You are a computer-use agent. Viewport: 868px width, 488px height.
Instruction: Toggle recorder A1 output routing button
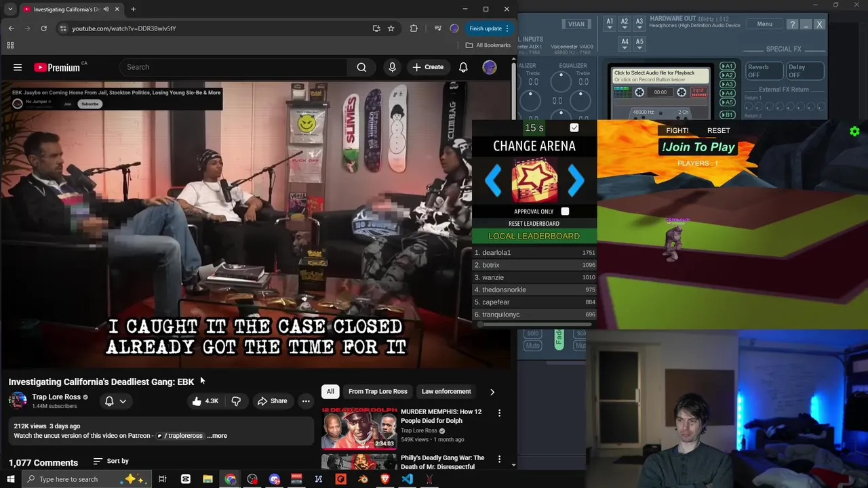(727, 66)
